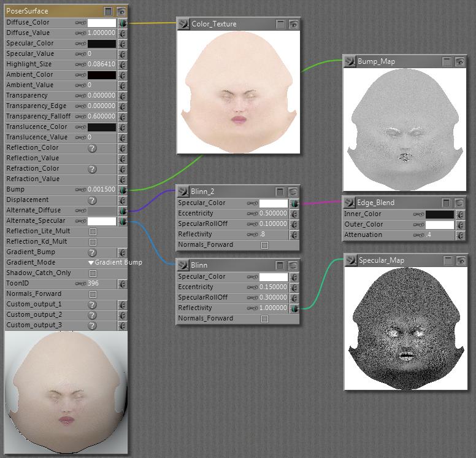This screenshot has height=458, width=476.
Task: Toggle Normals_Forward on the Blinn_2 node
Action: pyautogui.click(x=265, y=245)
